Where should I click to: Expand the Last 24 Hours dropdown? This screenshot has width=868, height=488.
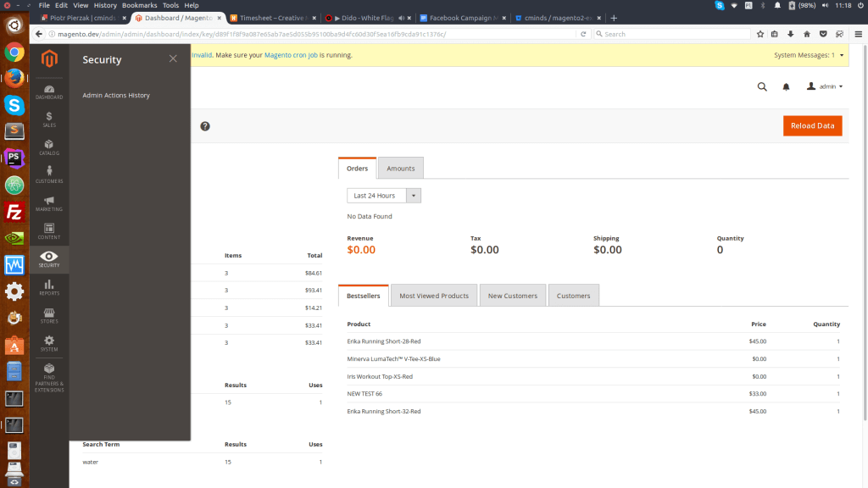click(414, 196)
